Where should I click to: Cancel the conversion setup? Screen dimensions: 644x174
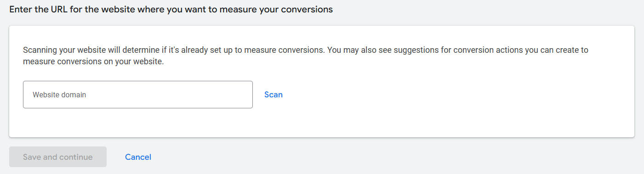coord(138,157)
